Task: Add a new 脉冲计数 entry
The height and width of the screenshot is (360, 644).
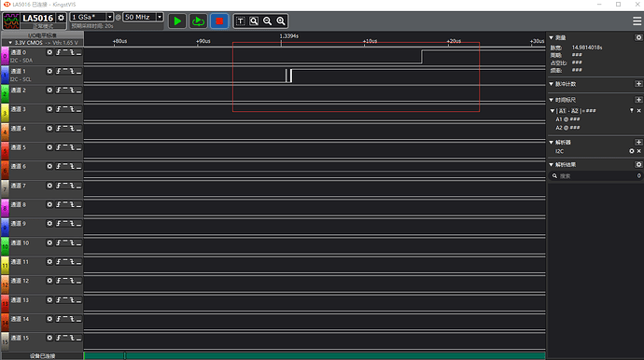Action: tap(638, 84)
